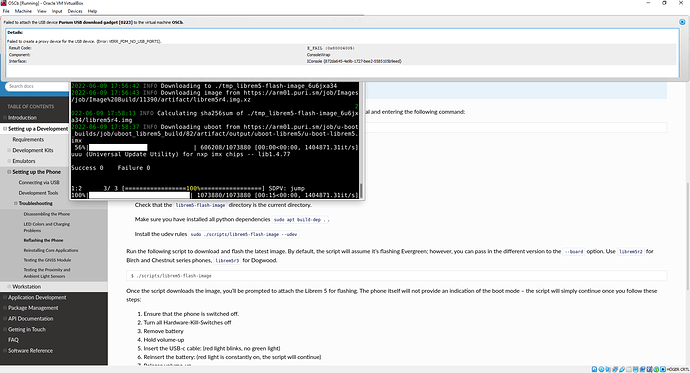
Task: Collapse Setting up a Development section
Action: coord(5,129)
